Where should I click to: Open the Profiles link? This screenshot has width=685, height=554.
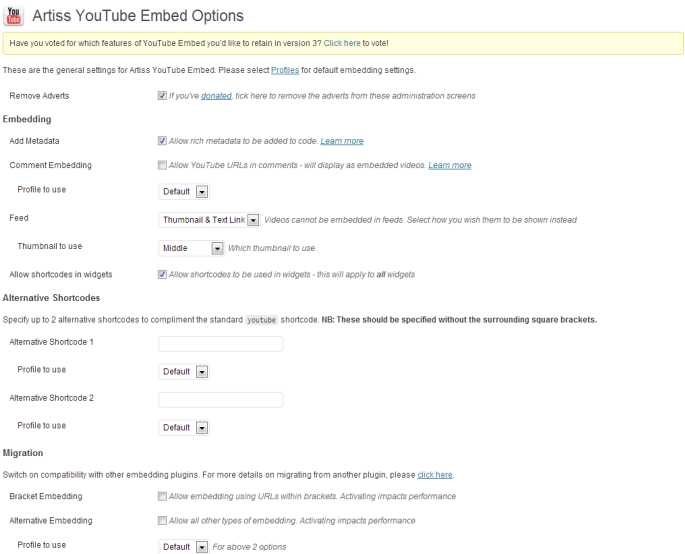pyautogui.click(x=285, y=70)
